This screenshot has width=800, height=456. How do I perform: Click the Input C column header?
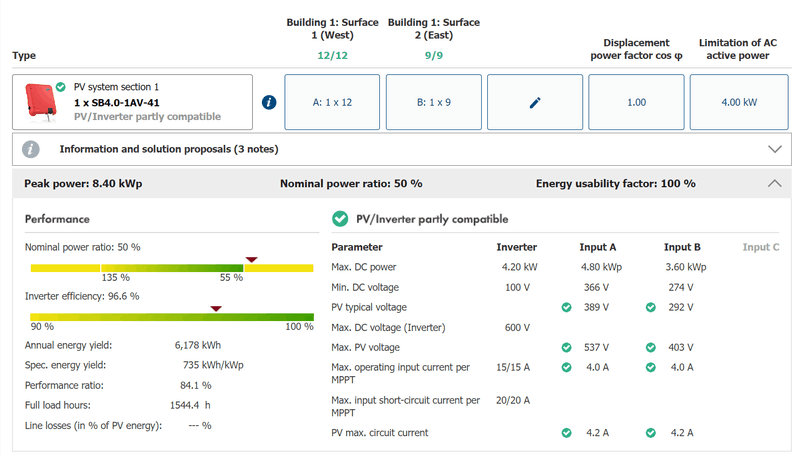[760, 247]
